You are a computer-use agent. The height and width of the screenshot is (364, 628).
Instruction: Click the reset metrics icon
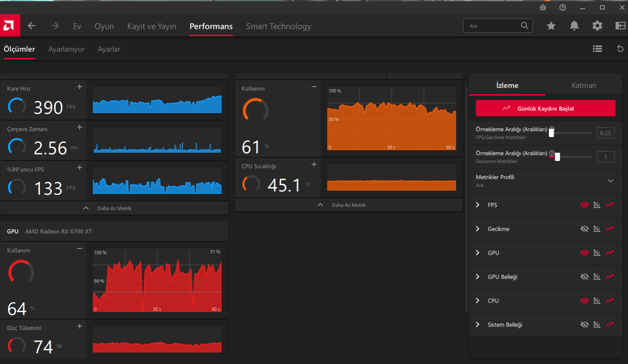[620, 49]
